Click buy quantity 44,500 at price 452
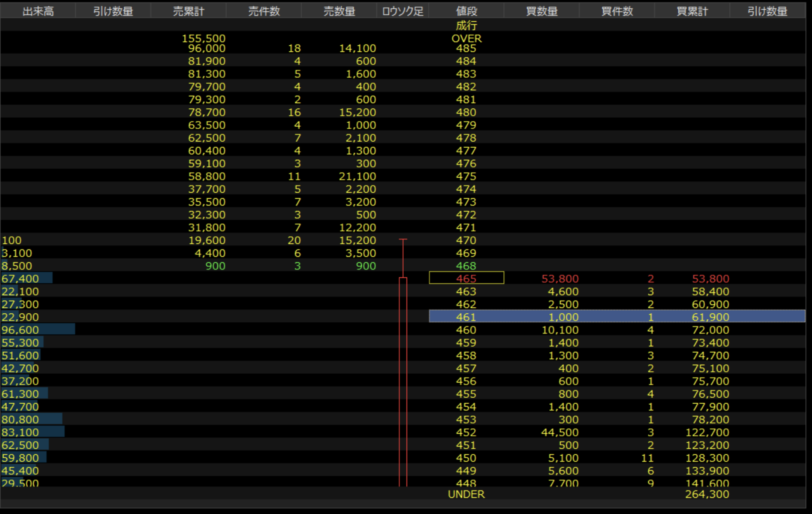 point(560,432)
